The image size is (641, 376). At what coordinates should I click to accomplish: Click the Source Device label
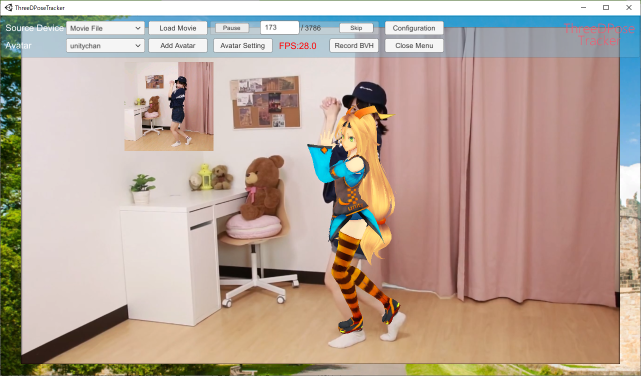(x=35, y=28)
